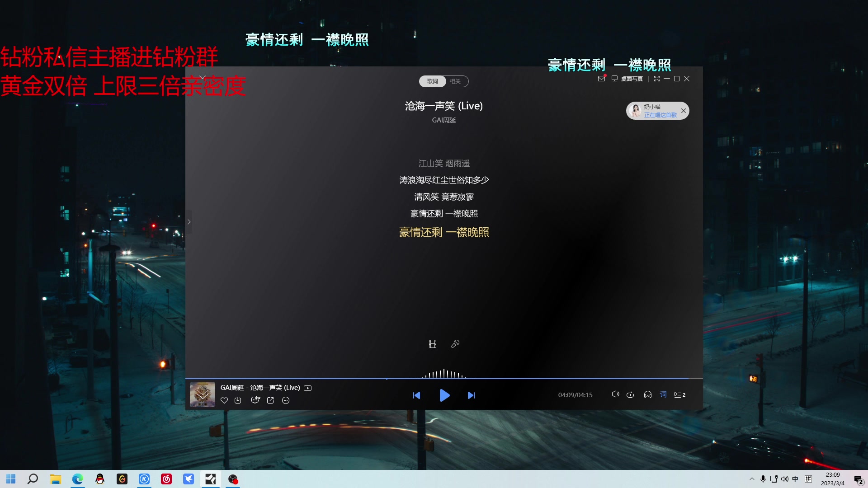Toggle playback speed with the 1x icon
This screenshot has width=868, height=488.
click(631, 394)
